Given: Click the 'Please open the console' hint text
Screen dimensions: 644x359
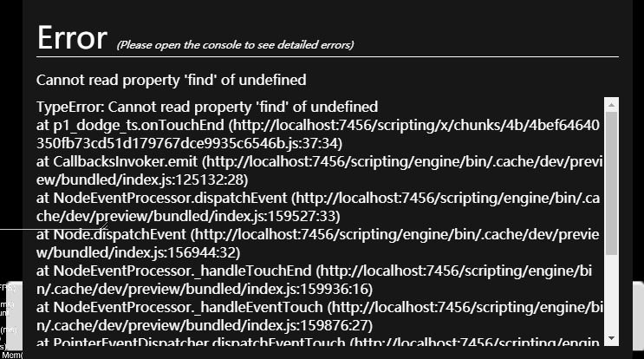Looking at the screenshot, I should [235, 44].
